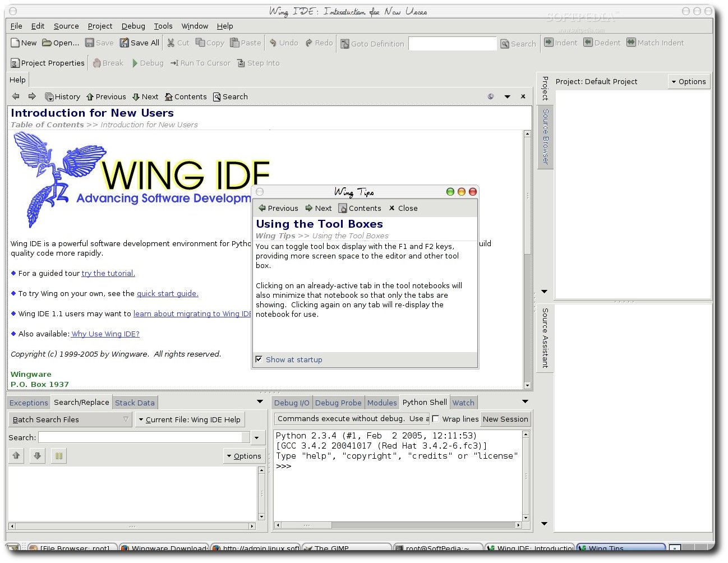Click the search down arrow button
Screen dimensions: 728x563
click(38, 456)
